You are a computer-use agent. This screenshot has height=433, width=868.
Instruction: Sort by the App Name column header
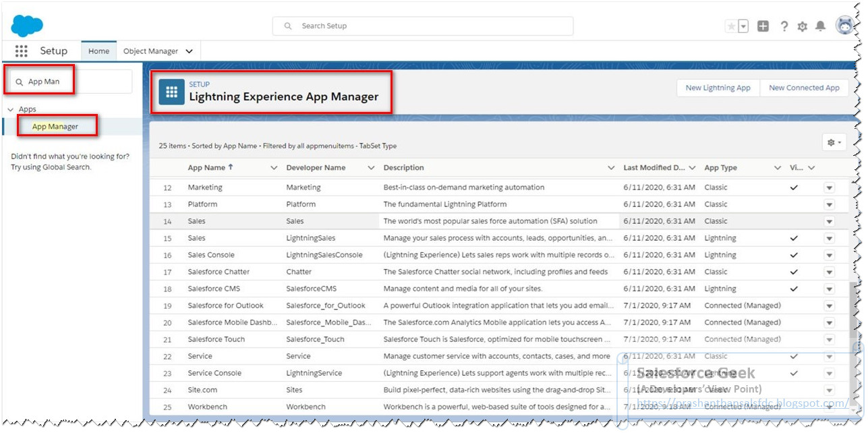point(210,167)
